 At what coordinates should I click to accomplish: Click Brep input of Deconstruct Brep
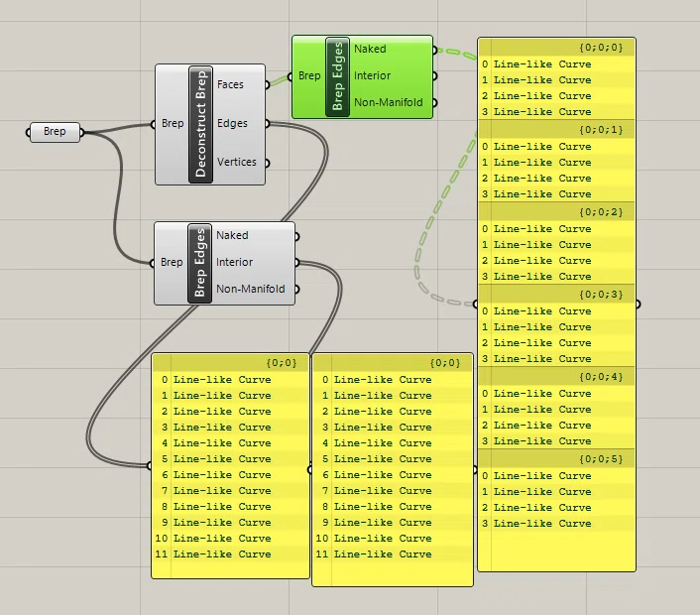tap(173, 124)
